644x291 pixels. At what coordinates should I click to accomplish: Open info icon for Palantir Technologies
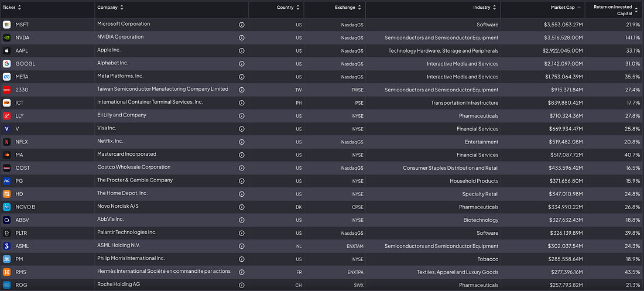click(241, 233)
